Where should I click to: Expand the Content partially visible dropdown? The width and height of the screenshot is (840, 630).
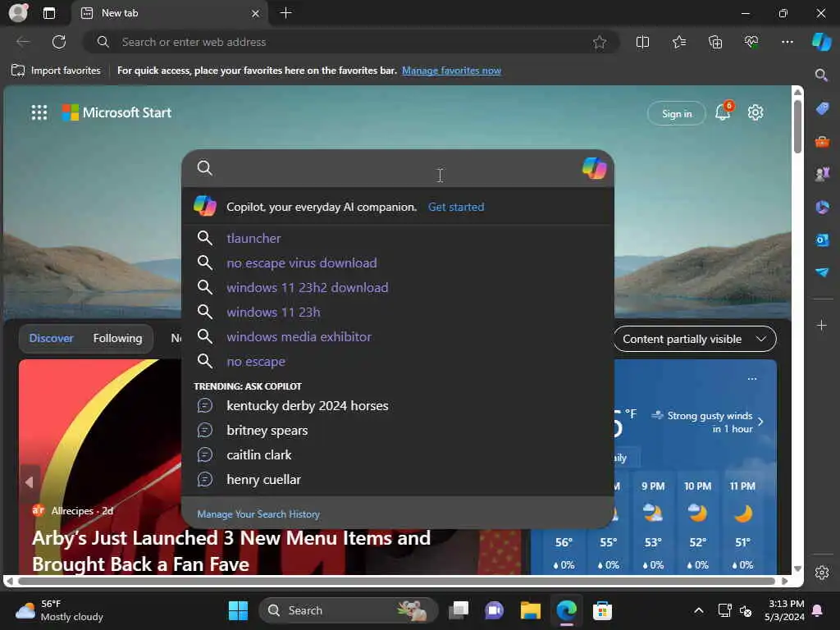[x=695, y=339]
